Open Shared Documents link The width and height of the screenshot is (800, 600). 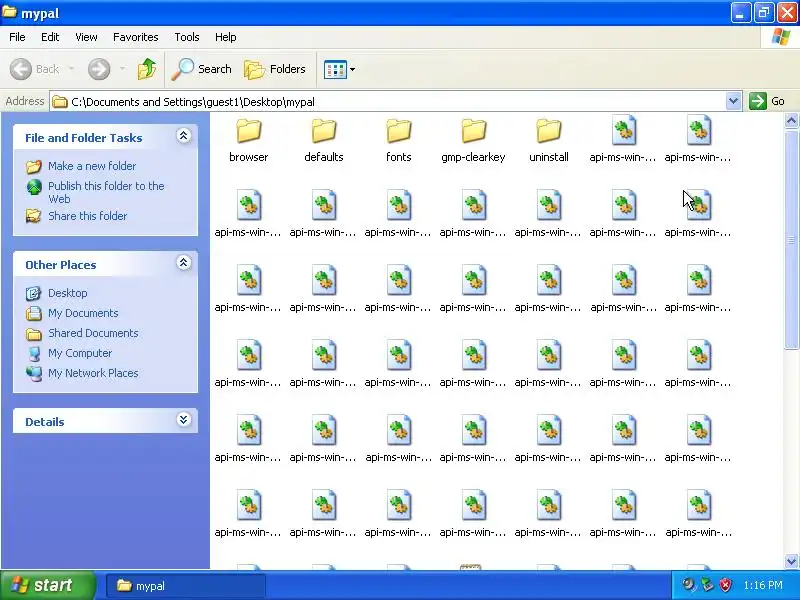tap(93, 333)
